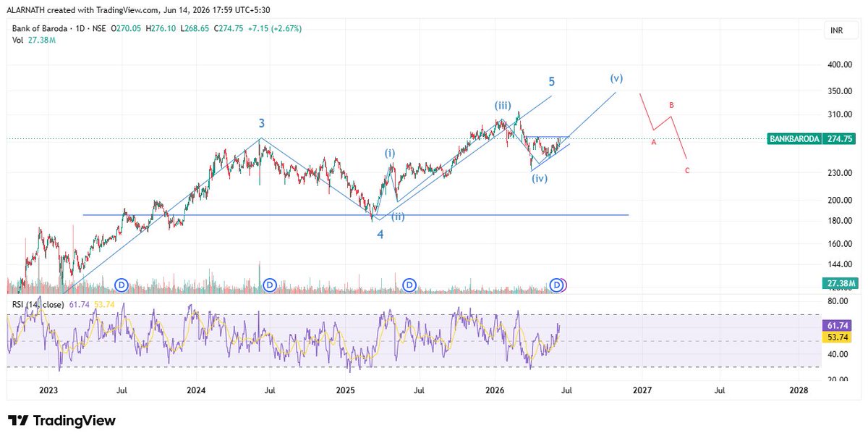This screenshot has height=441, width=868.
Task: Select the wave 4 label
Action: coord(380,234)
